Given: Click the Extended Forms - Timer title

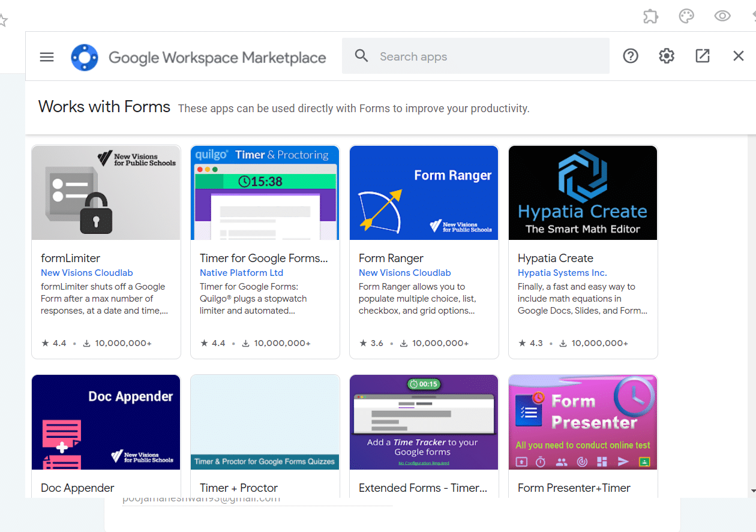Looking at the screenshot, I should click(x=423, y=488).
